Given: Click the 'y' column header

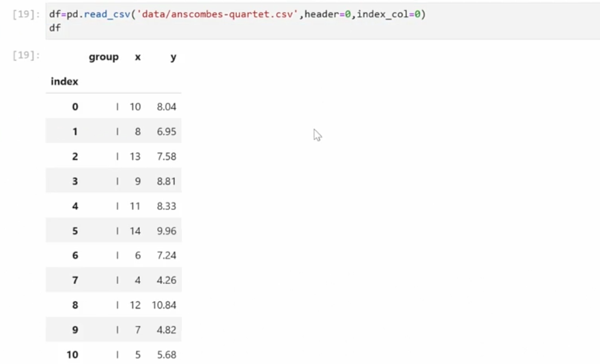Looking at the screenshot, I should pos(173,57).
